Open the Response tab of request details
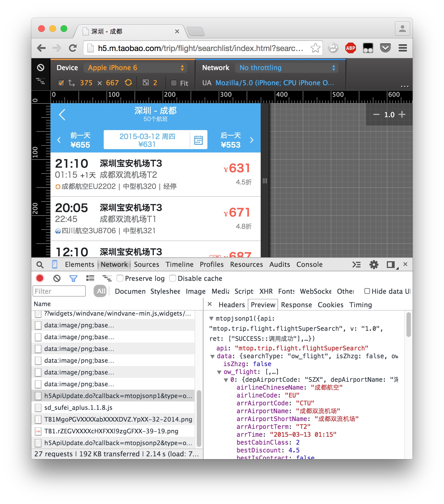This screenshot has width=444, height=504. click(296, 305)
